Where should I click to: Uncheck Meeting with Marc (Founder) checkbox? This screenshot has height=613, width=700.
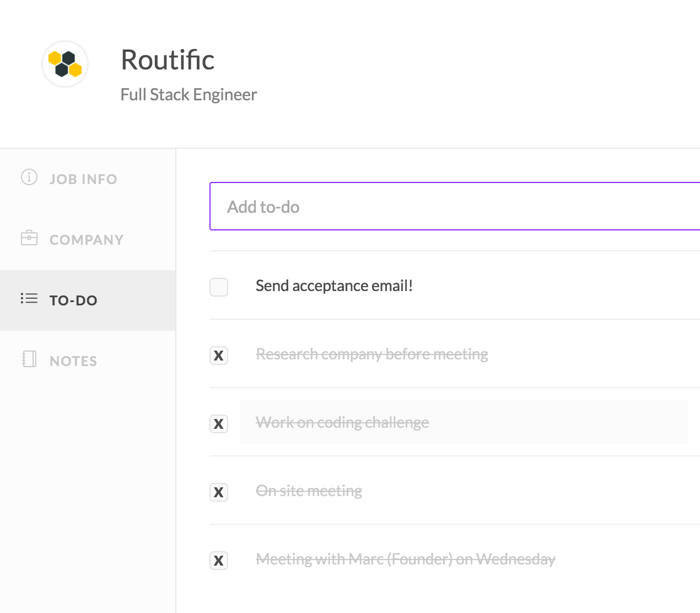pyautogui.click(x=219, y=561)
